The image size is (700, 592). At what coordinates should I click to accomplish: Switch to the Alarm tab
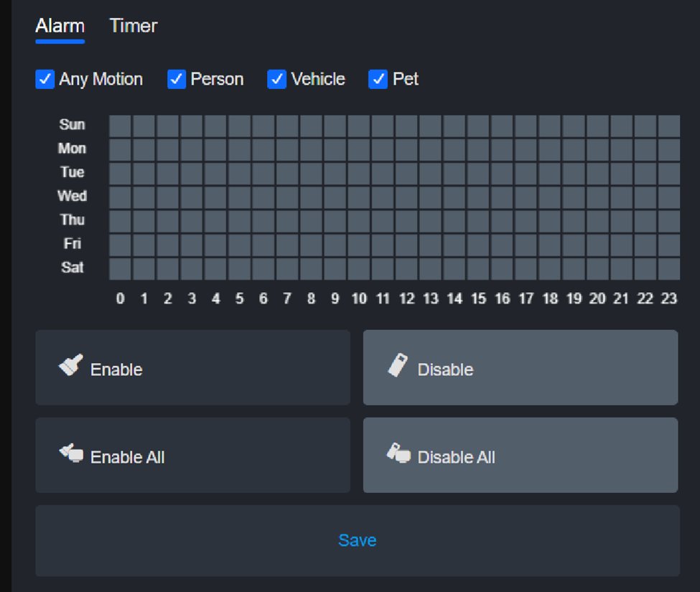point(60,26)
